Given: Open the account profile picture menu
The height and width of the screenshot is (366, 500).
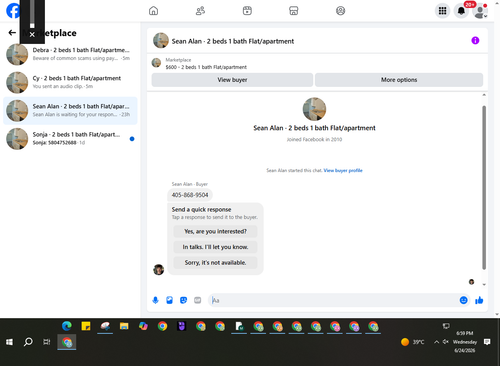Looking at the screenshot, I should tap(480, 11).
